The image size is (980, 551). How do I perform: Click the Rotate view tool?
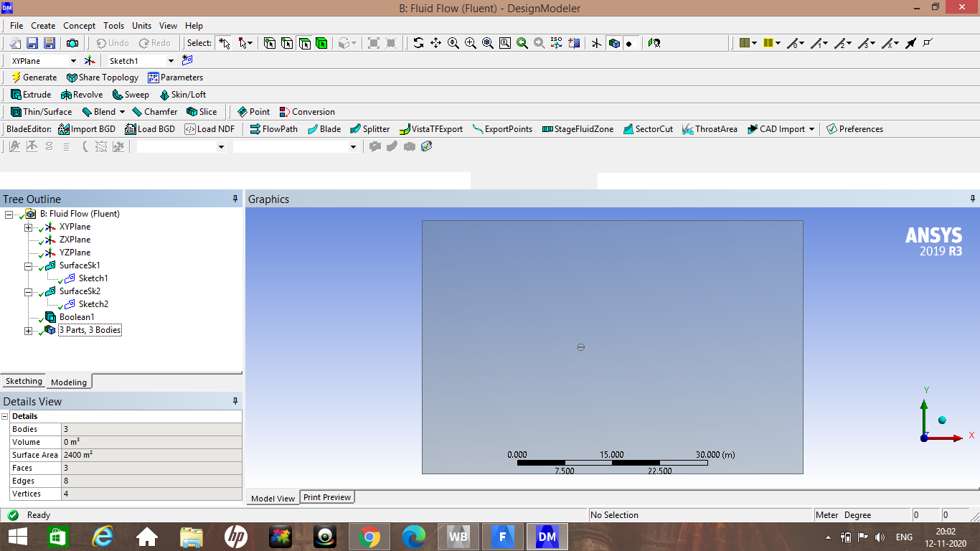tap(418, 43)
